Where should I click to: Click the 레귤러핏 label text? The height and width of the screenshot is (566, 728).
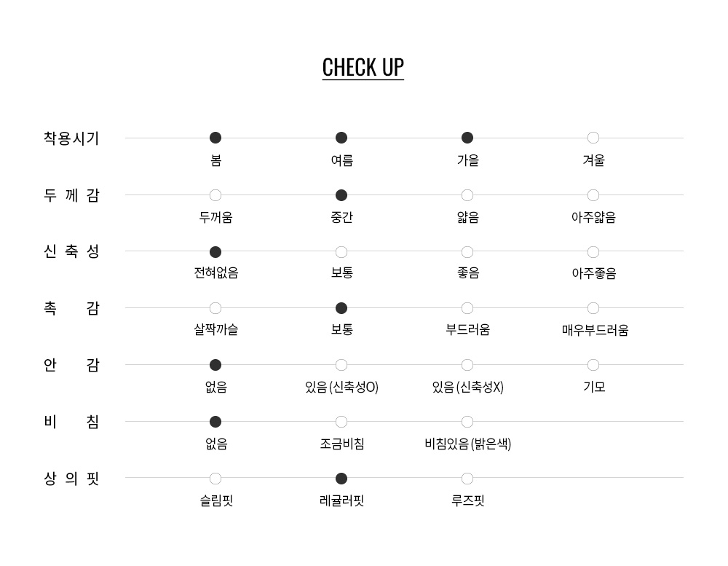[x=341, y=500]
